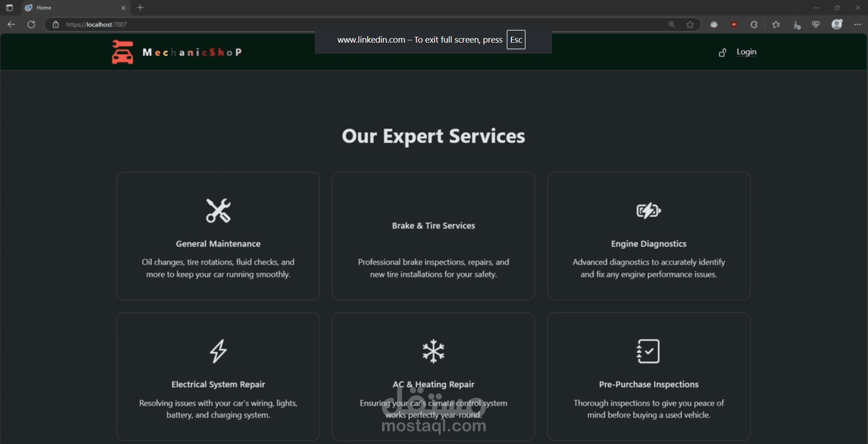Click the thorough inspections description text
This screenshot has width=868, height=444.
(x=649, y=409)
